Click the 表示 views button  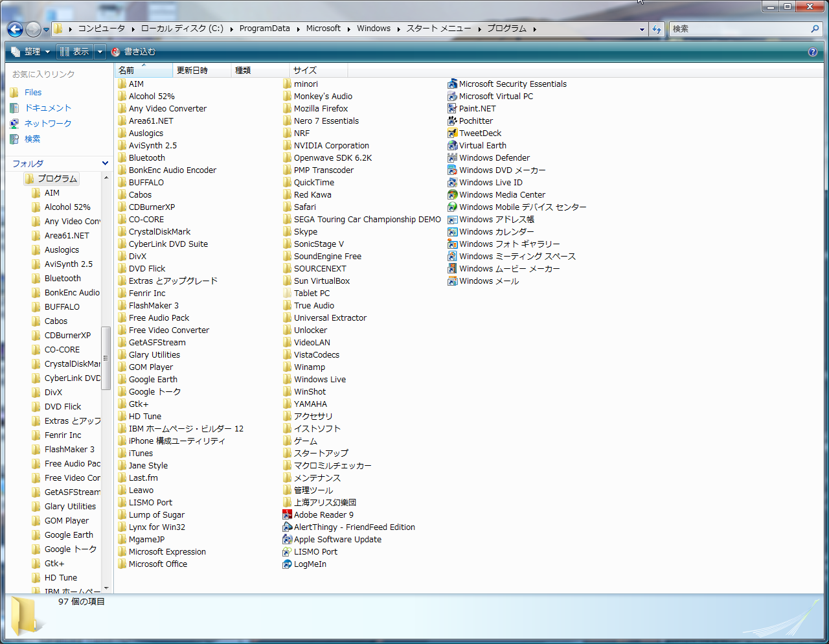tap(75, 52)
